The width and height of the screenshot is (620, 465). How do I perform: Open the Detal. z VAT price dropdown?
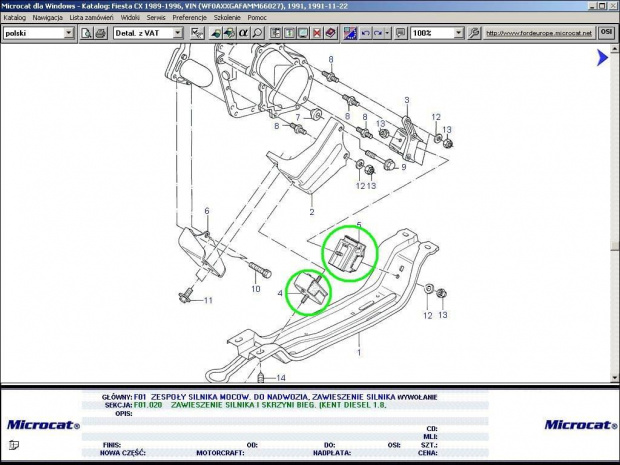click(178, 33)
